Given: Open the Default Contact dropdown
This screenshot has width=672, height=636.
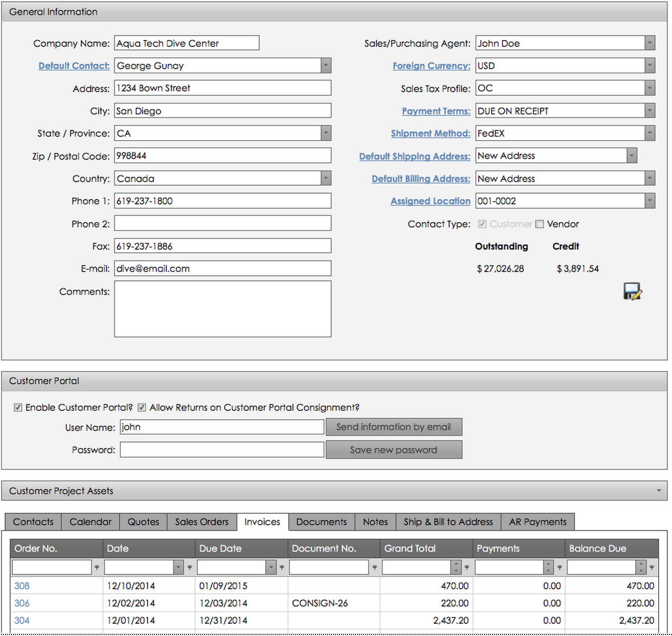Looking at the screenshot, I should coord(326,66).
